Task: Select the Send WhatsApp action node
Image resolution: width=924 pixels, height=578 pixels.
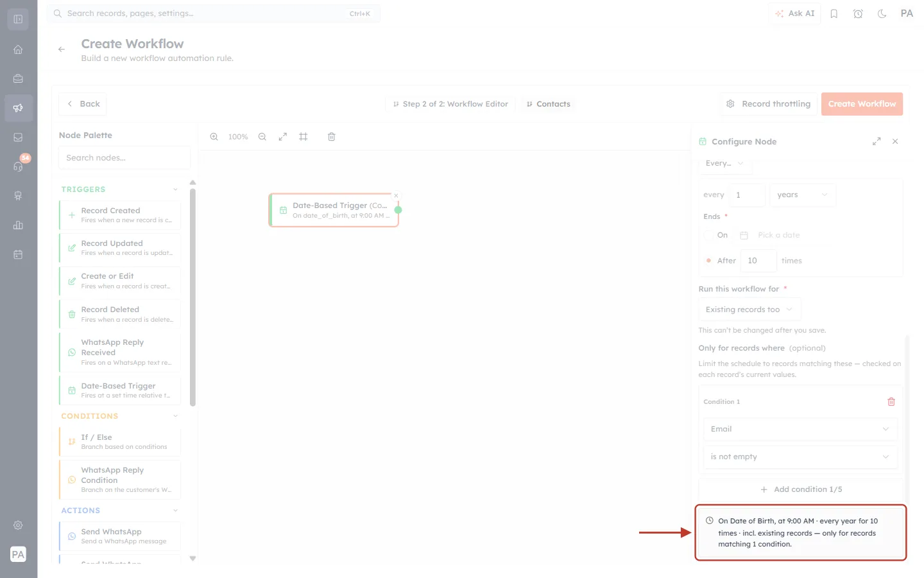Action: coord(120,536)
